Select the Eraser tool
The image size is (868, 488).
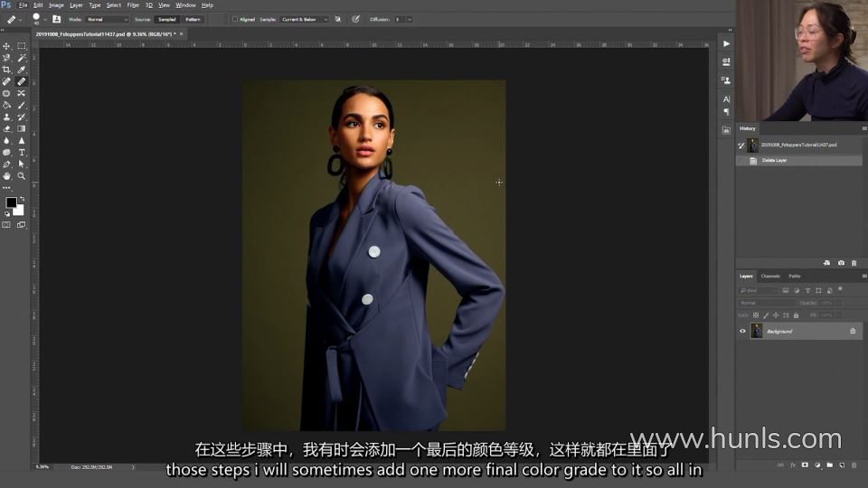click(x=6, y=129)
